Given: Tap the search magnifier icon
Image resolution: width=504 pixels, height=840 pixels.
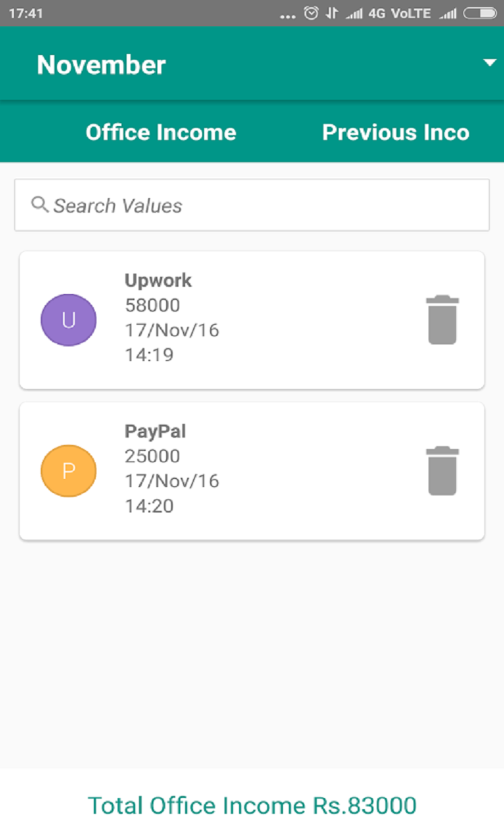Looking at the screenshot, I should point(40,205).
